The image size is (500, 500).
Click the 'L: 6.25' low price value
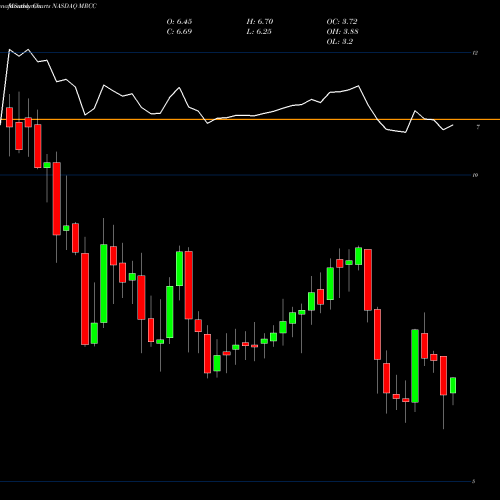point(259,32)
